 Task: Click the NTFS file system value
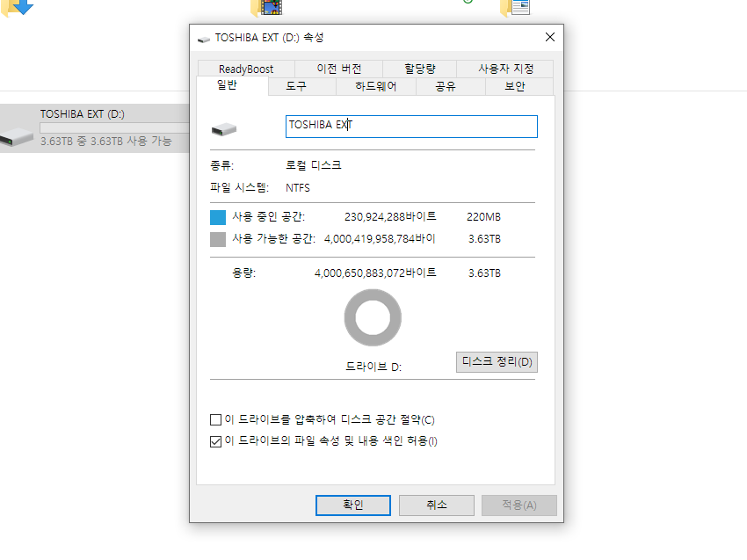pos(298,188)
